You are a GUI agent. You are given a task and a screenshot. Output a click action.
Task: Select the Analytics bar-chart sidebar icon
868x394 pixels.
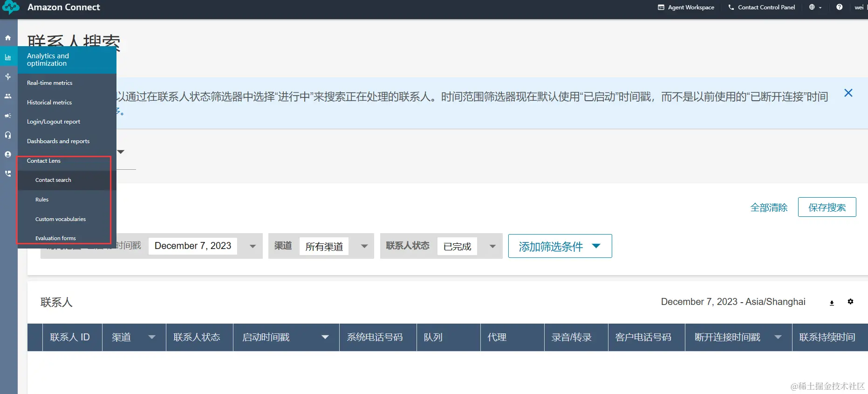click(8, 57)
